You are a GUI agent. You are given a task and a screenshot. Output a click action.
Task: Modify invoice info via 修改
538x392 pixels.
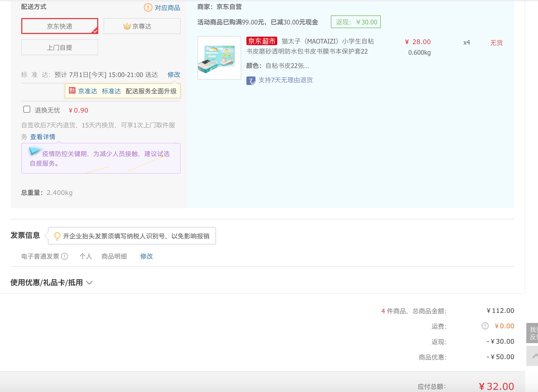(147, 256)
